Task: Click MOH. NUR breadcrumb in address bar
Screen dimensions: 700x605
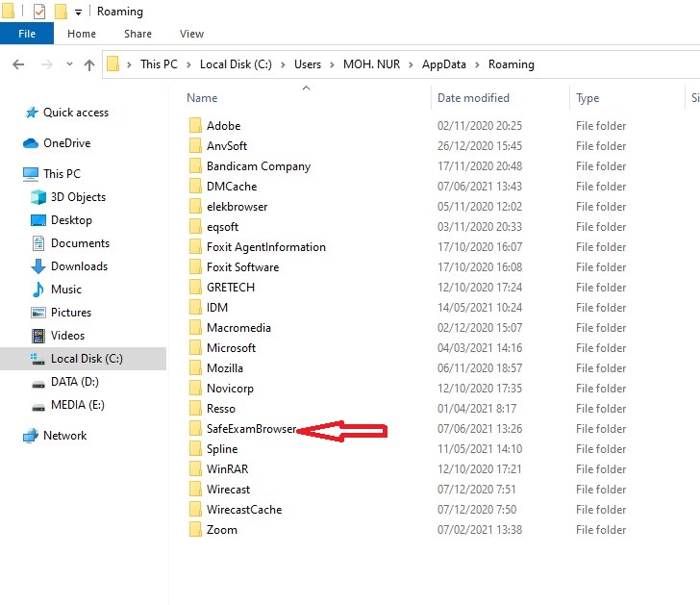Action: tap(371, 64)
